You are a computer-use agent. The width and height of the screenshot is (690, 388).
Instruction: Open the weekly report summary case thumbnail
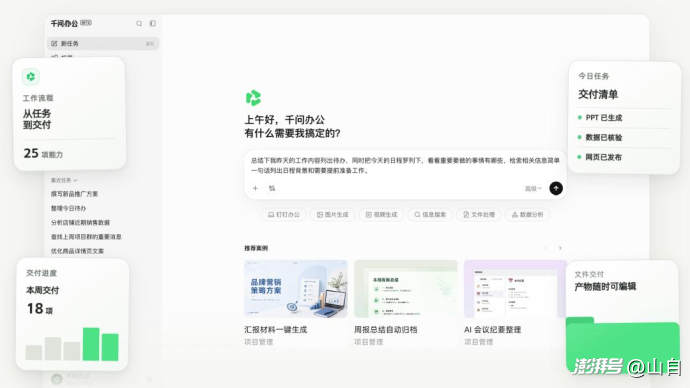[x=406, y=289]
